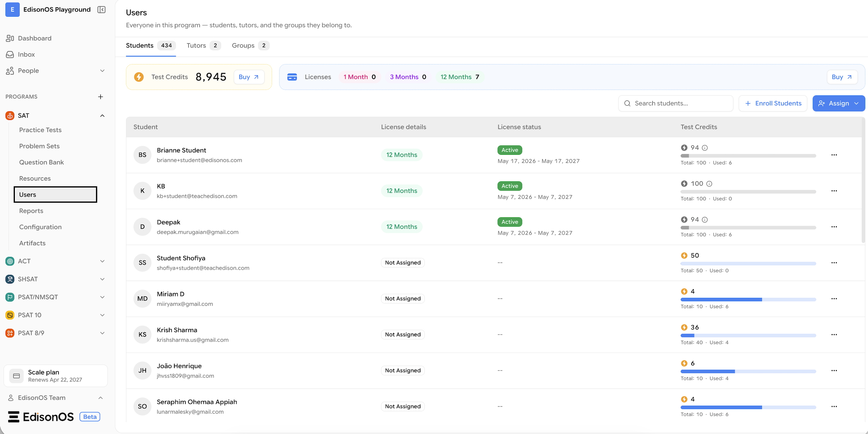Click Not Assigned badge for Student Shofiya
This screenshot has width=868, height=434.
403,263
